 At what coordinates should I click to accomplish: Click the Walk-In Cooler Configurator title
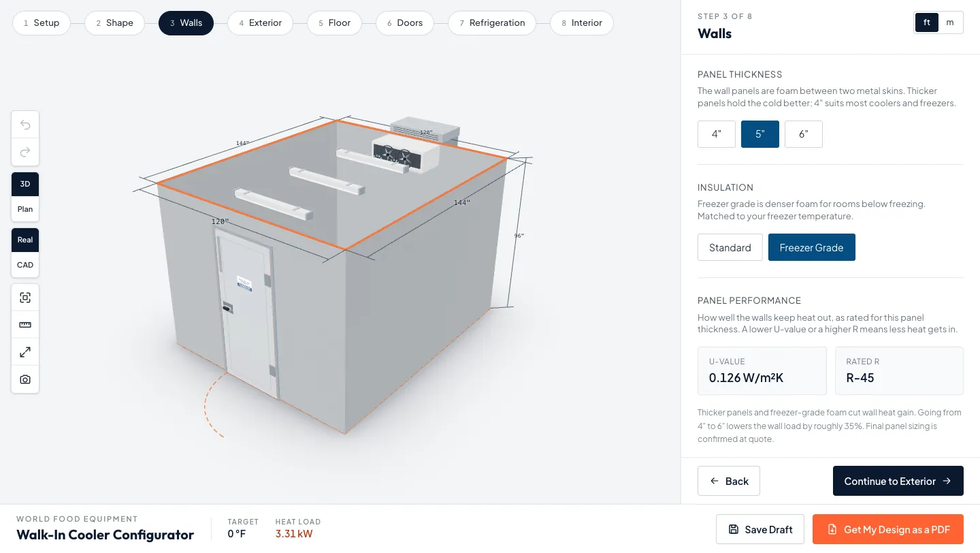(105, 535)
